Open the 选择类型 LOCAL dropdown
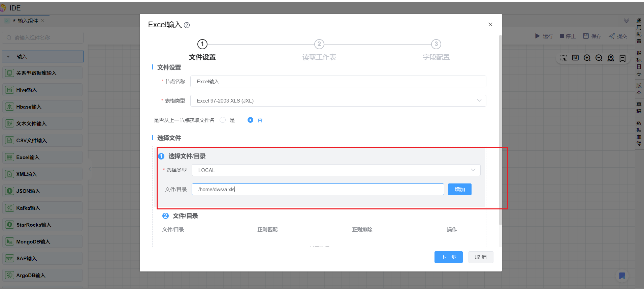Image resolution: width=644 pixels, height=289 pixels. click(x=336, y=170)
